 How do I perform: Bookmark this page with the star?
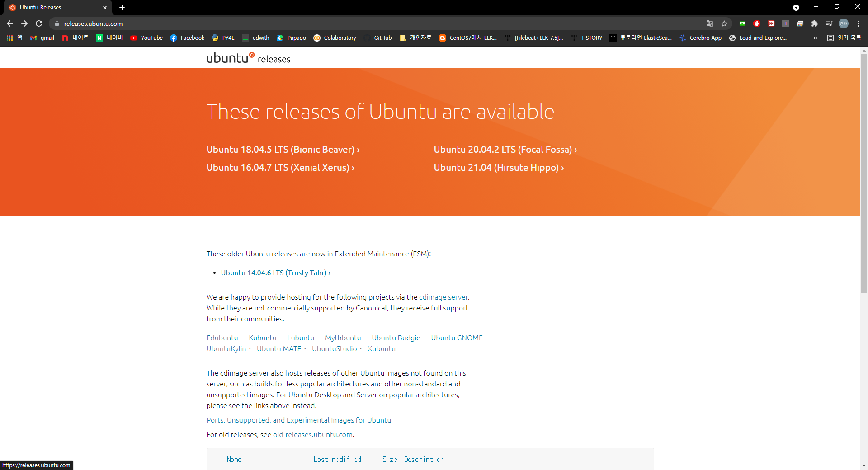click(x=724, y=23)
